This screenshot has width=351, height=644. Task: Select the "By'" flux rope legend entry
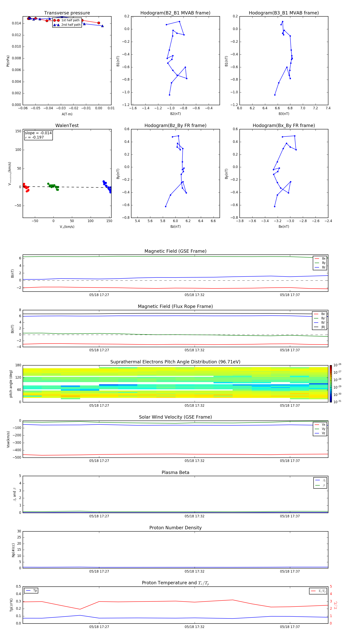[320, 318]
